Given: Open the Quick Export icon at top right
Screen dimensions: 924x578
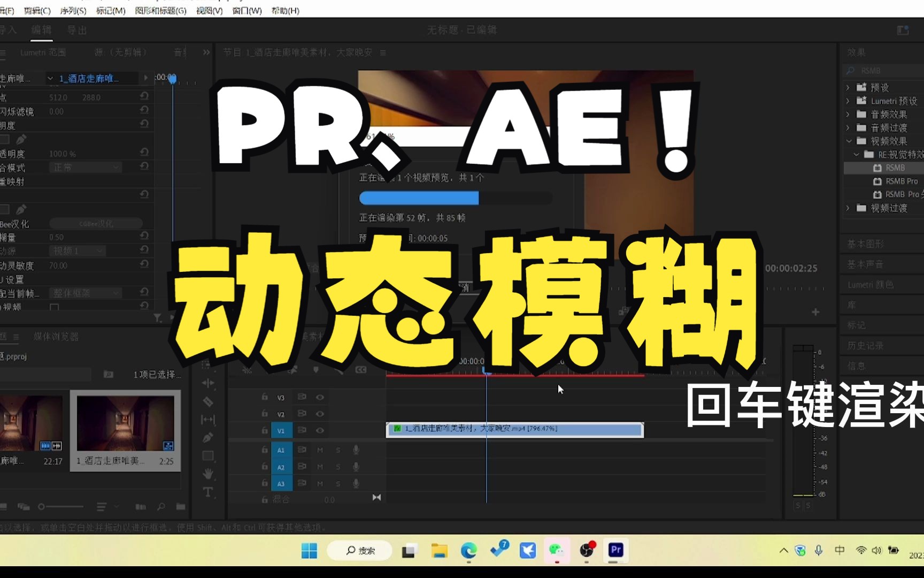Looking at the screenshot, I should point(903,30).
